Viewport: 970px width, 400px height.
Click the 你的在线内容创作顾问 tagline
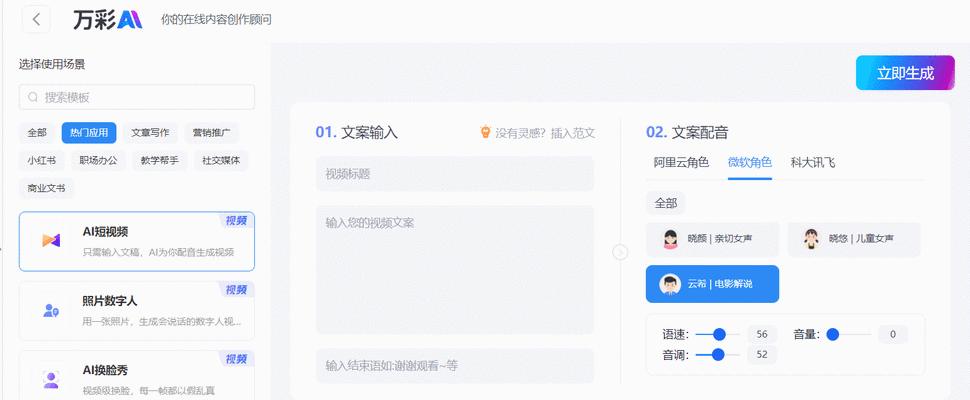pos(216,20)
